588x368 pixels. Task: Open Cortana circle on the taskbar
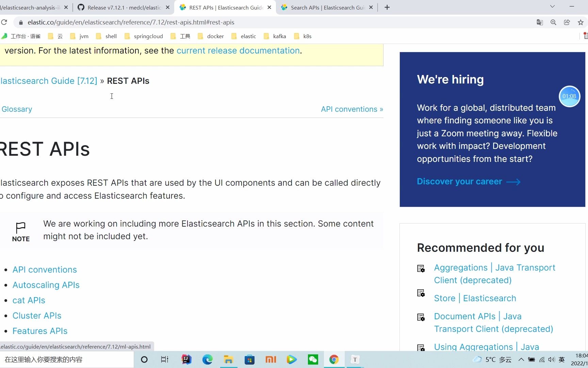pos(144,359)
